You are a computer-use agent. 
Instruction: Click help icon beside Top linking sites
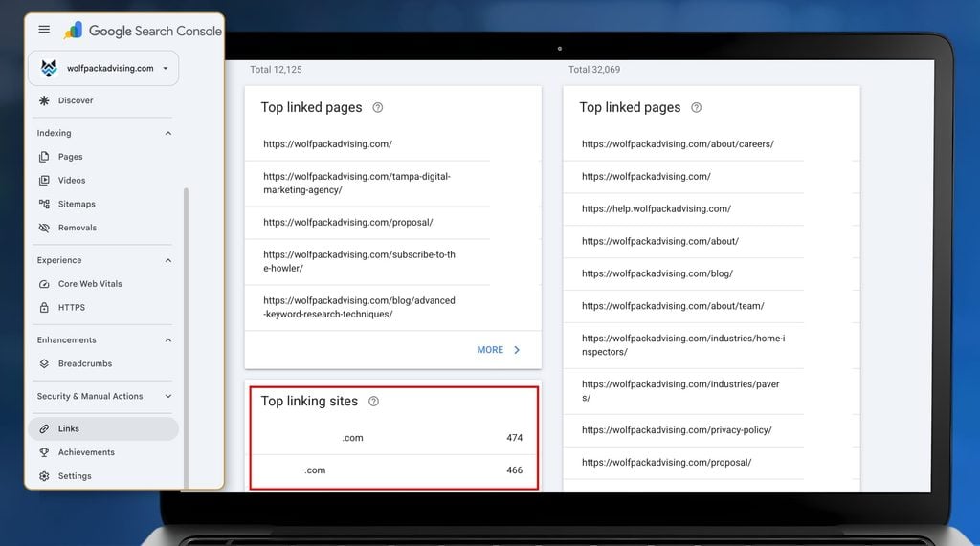(x=374, y=402)
